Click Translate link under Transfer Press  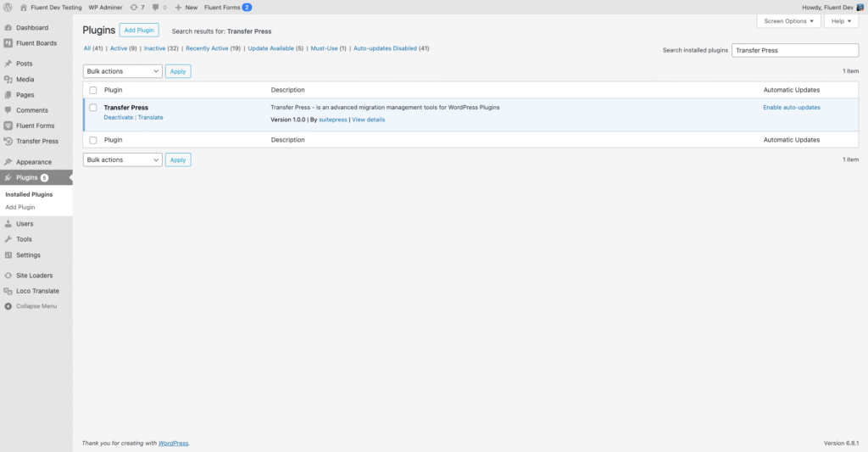pos(151,117)
